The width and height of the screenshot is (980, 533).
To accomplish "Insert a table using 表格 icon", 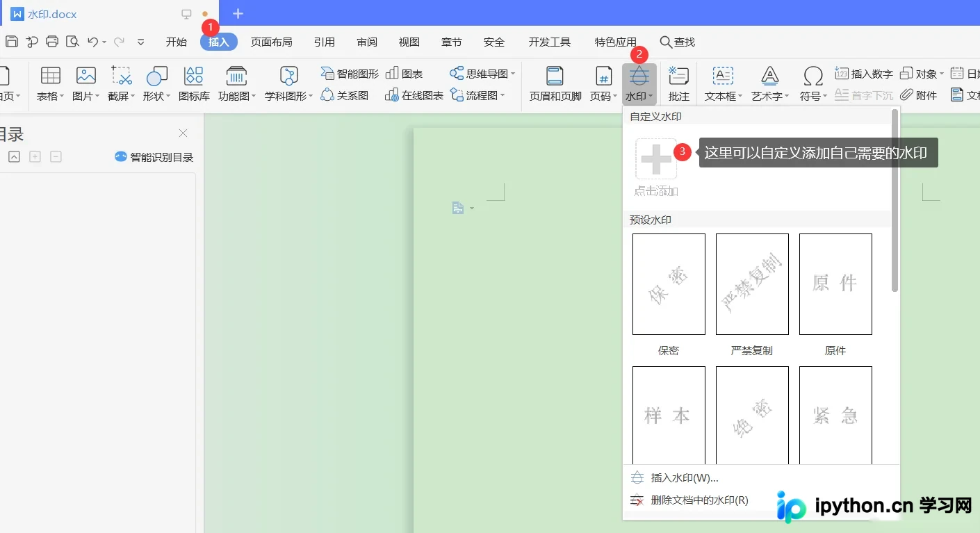I will pyautogui.click(x=51, y=76).
